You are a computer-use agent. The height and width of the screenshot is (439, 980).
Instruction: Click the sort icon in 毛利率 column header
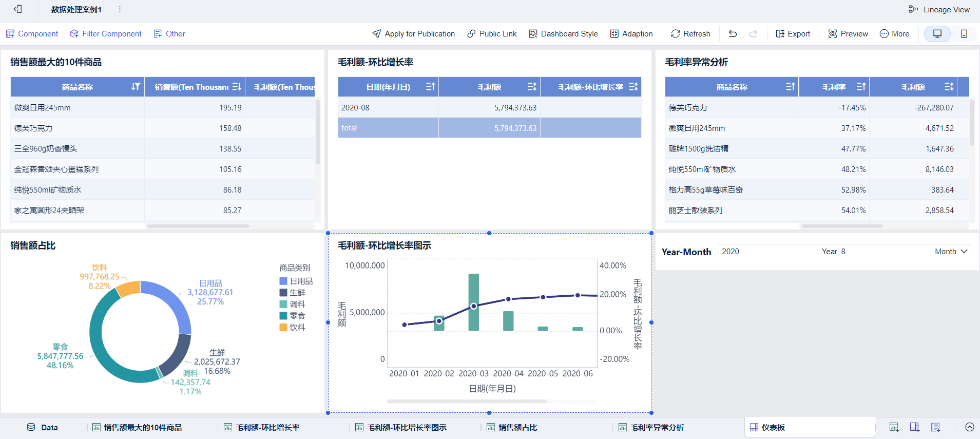click(861, 87)
